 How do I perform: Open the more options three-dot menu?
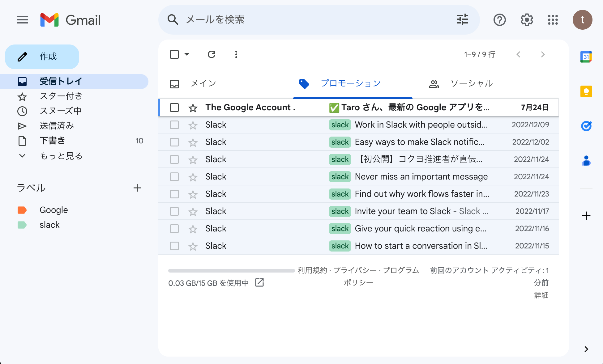(236, 55)
